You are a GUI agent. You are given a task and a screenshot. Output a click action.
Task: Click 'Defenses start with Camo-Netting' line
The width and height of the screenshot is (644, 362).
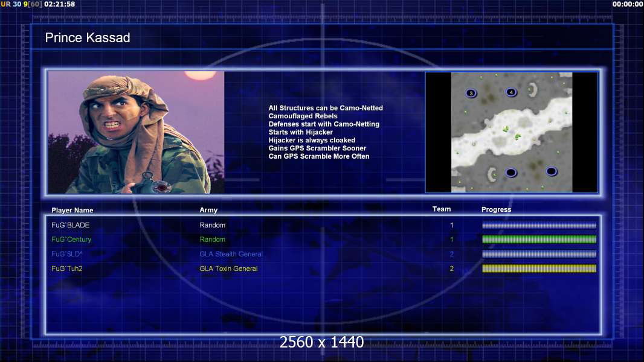[324, 124]
